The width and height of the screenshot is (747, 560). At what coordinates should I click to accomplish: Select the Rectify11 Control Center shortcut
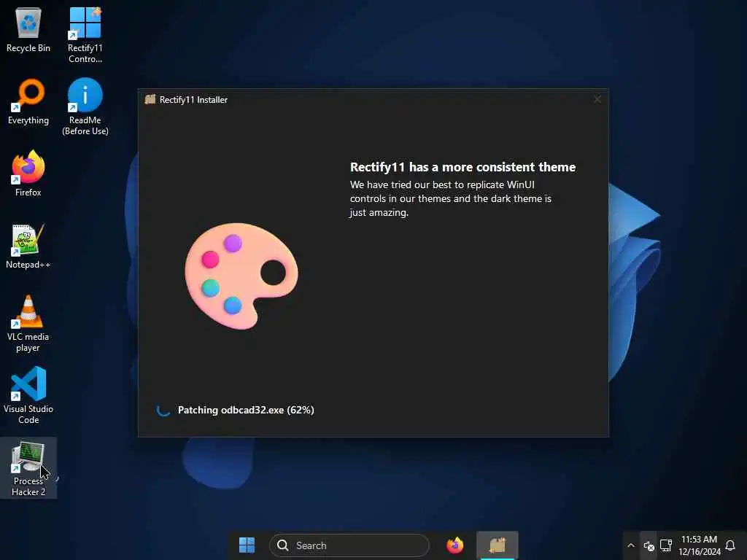click(x=85, y=35)
